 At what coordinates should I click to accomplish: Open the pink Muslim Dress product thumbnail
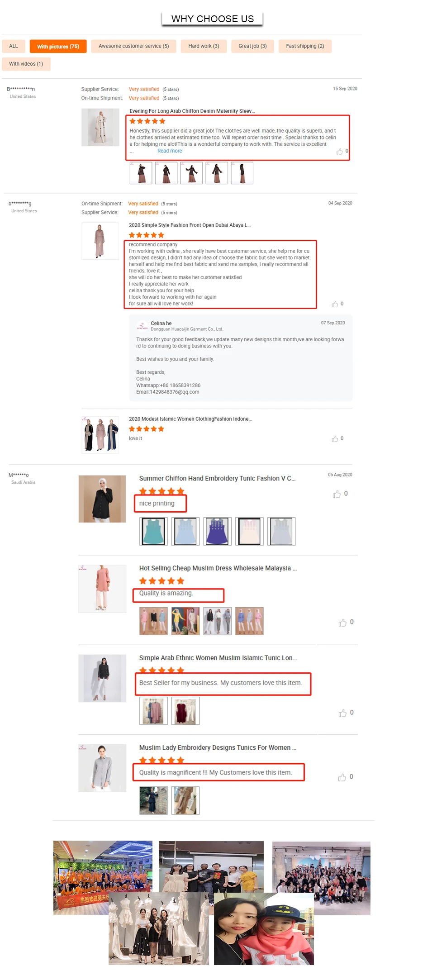point(102,588)
